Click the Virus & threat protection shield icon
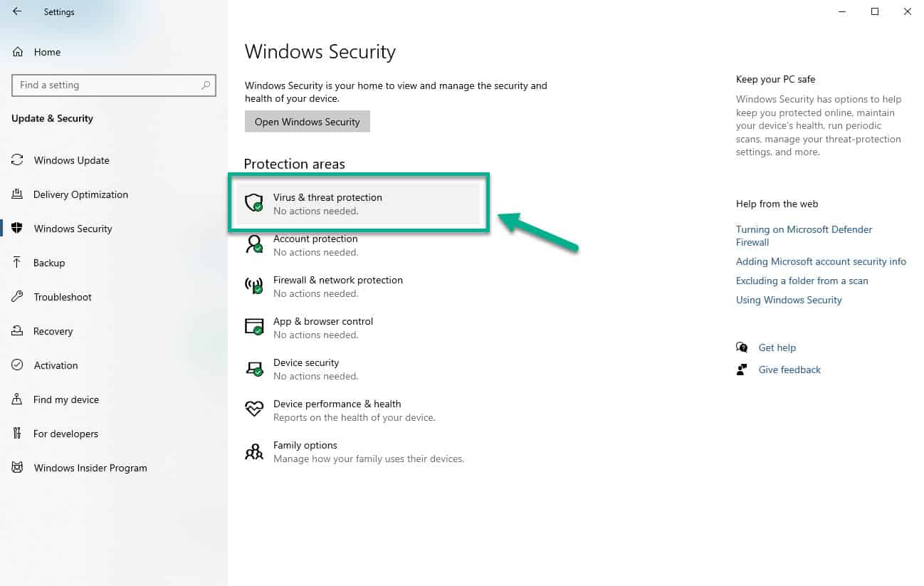Image resolution: width=924 pixels, height=586 pixels. click(254, 204)
